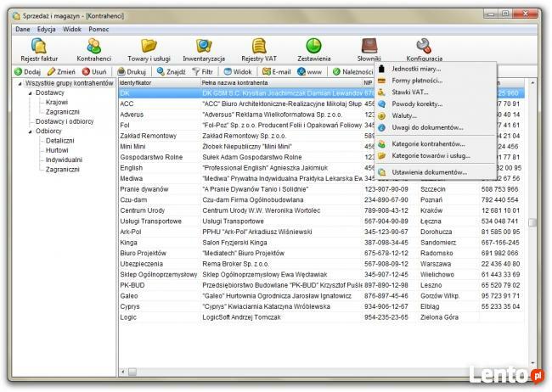552x392 pixels.
Task: Open Towary i usługi section
Action: point(148,48)
